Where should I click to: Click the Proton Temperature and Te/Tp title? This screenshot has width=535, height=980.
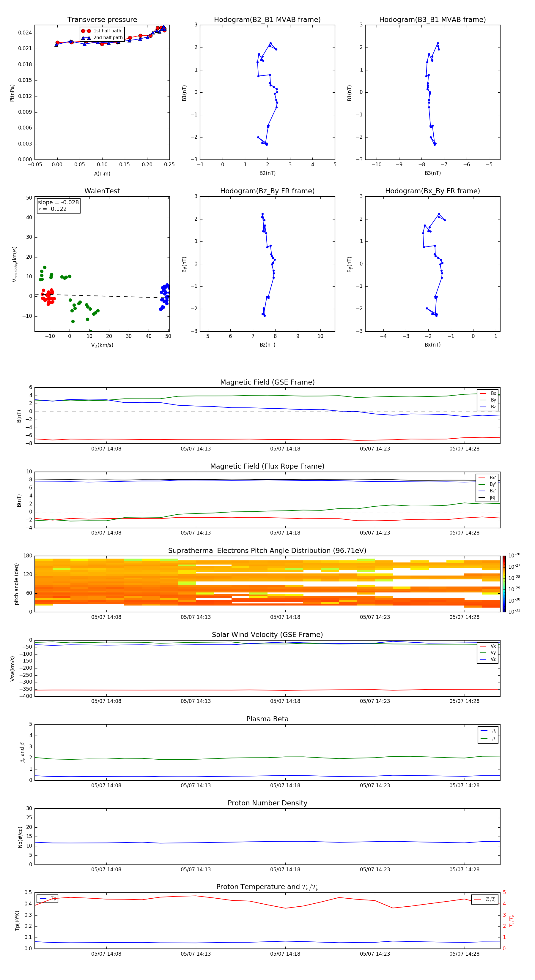(267, 887)
